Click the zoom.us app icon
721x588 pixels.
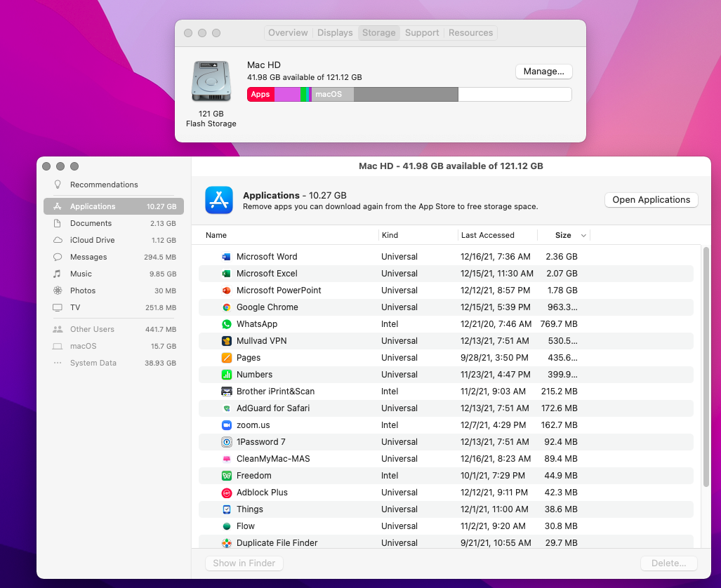click(x=226, y=425)
